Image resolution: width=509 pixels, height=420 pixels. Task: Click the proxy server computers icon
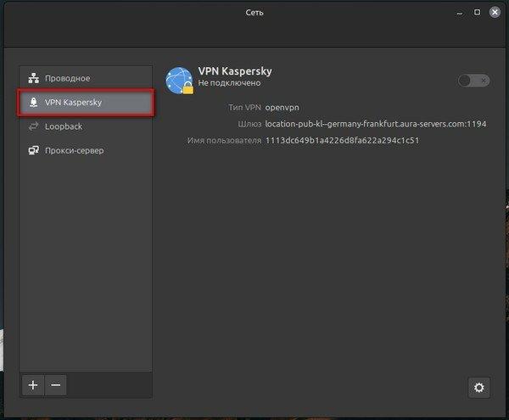(33, 150)
